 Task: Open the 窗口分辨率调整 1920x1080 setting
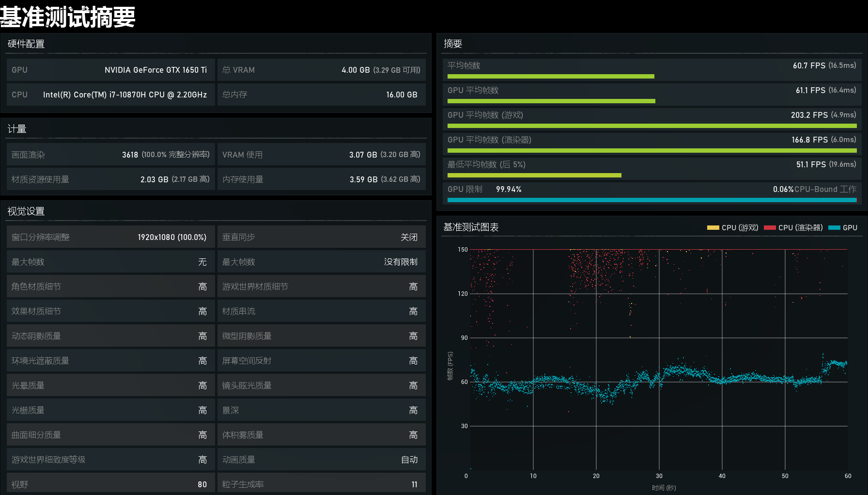(x=110, y=237)
